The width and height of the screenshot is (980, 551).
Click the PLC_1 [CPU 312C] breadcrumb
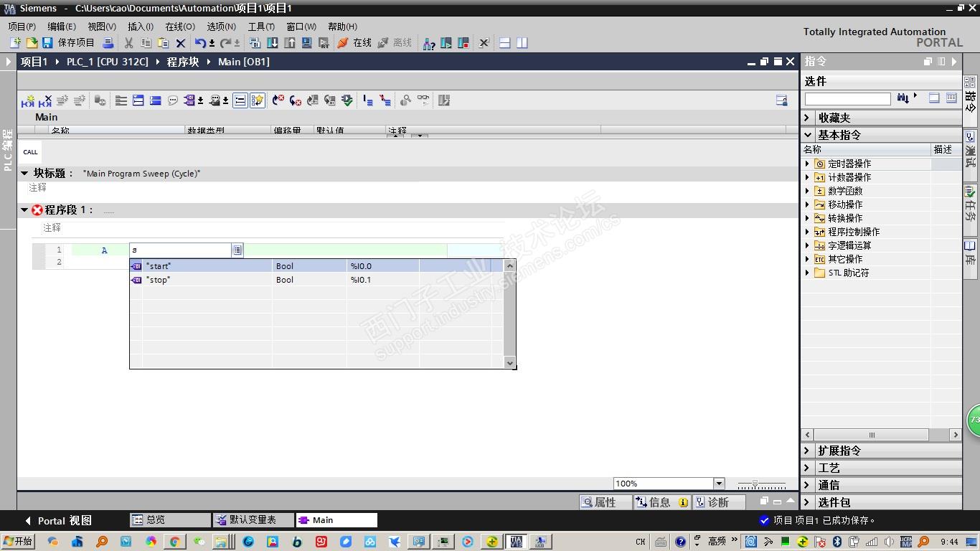tap(108, 62)
